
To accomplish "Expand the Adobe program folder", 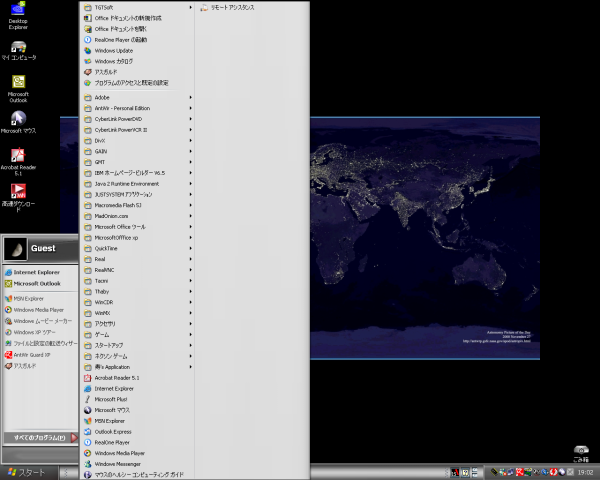I will 138,98.
